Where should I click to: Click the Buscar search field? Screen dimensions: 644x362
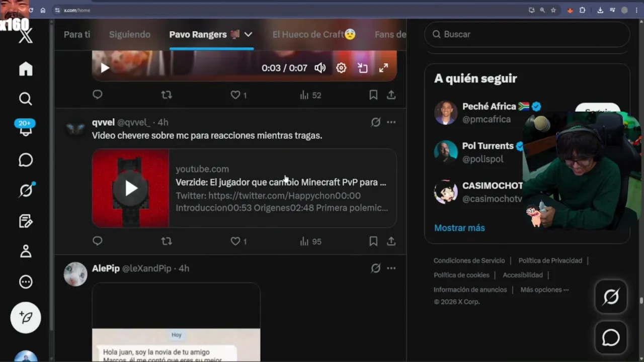pyautogui.click(x=527, y=34)
